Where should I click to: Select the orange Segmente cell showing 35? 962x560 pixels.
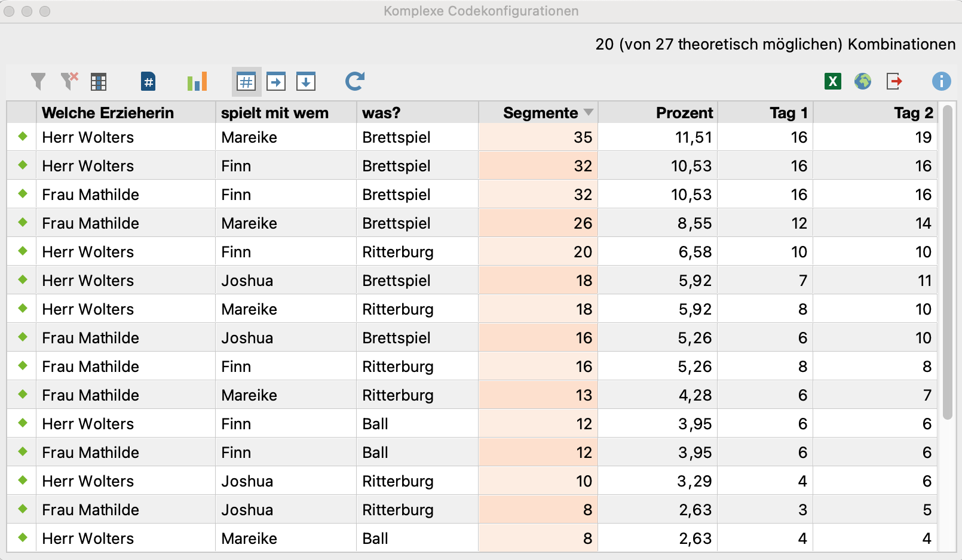click(538, 137)
